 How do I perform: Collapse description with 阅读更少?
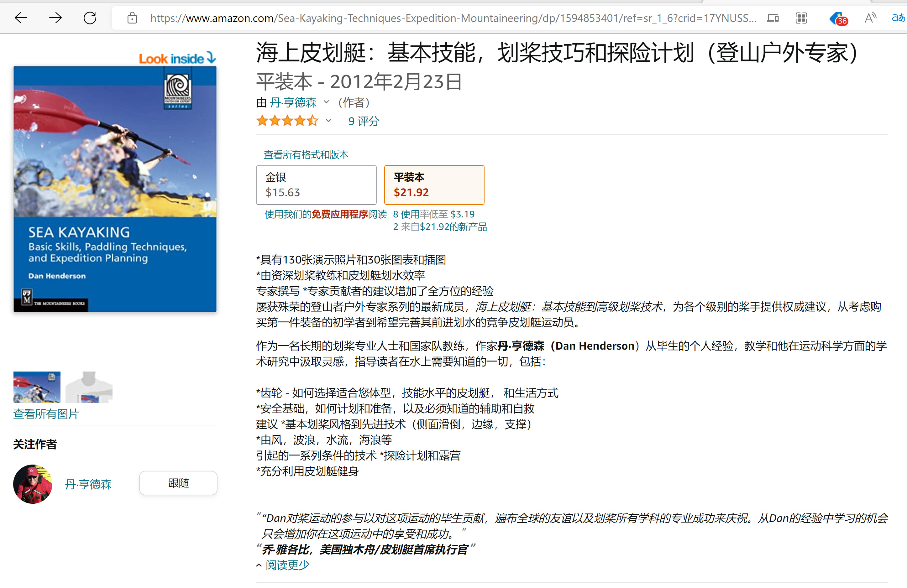pyautogui.click(x=287, y=565)
